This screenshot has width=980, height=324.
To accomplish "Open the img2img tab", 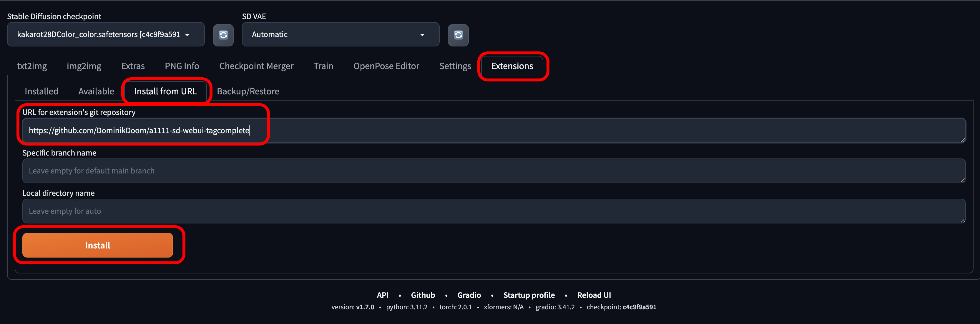I will pos(84,66).
